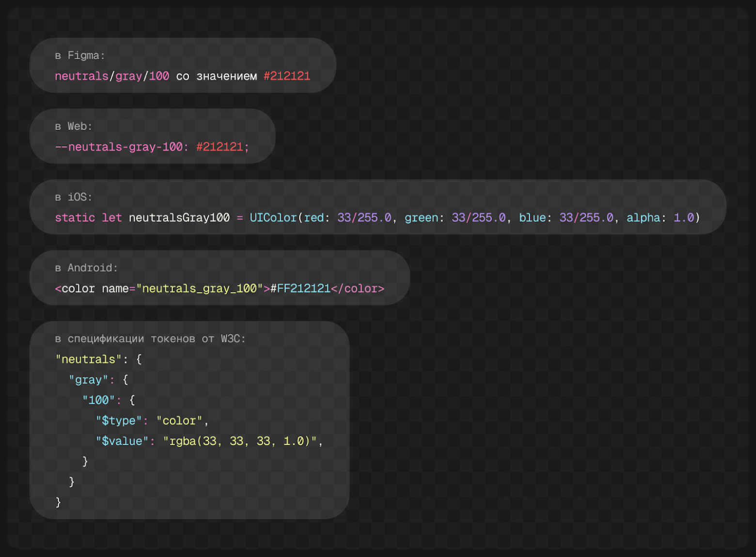Click the "neutrals" key in the W3C JSON
756x557 pixels.
click(x=88, y=359)
